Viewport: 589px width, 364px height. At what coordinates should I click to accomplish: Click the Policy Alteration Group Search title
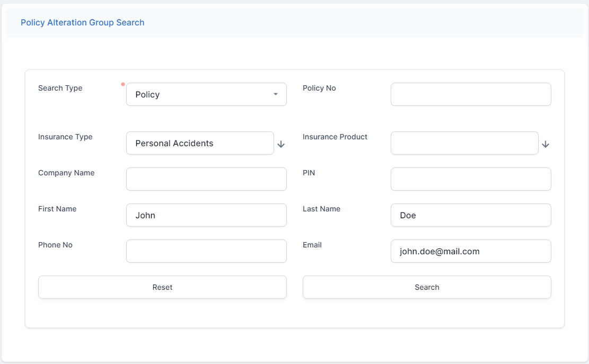pos(82,22)
